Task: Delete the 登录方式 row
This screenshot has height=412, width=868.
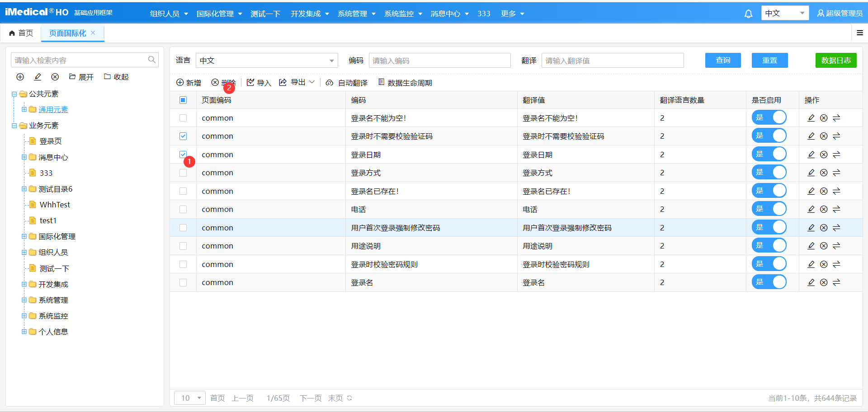Action: point(824,173)
